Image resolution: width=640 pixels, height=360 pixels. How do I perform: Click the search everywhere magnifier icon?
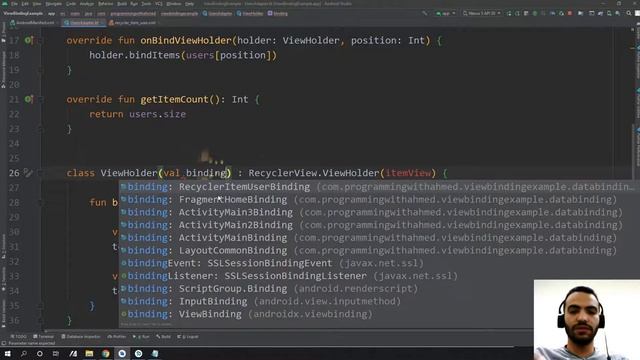click(629, 13)
